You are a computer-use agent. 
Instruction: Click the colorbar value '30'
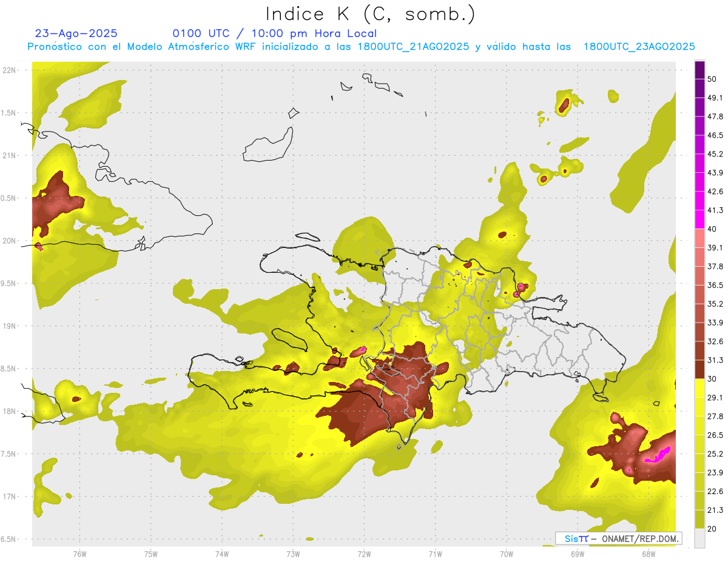tap(712, 379)
